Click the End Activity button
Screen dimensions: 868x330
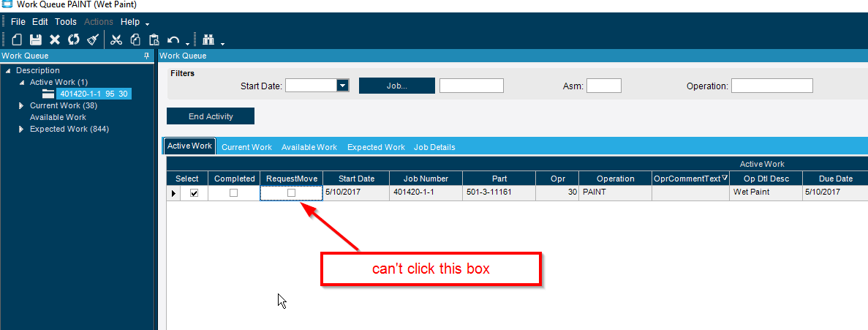tap(211, 116)
